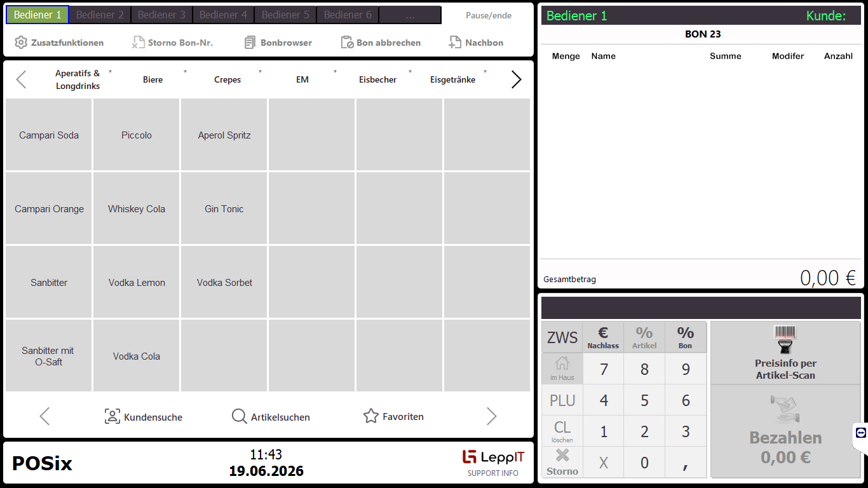
Task: Show Favoriten star list
Action: 393,416
